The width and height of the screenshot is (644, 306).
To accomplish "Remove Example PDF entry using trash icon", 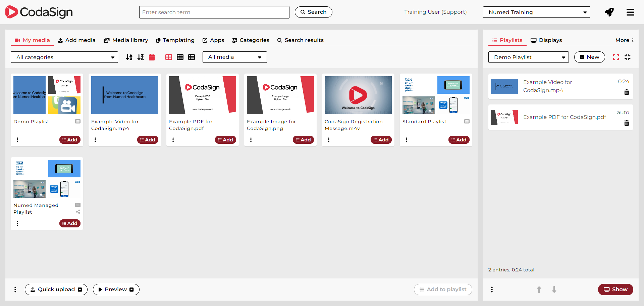I will point(626,123).
